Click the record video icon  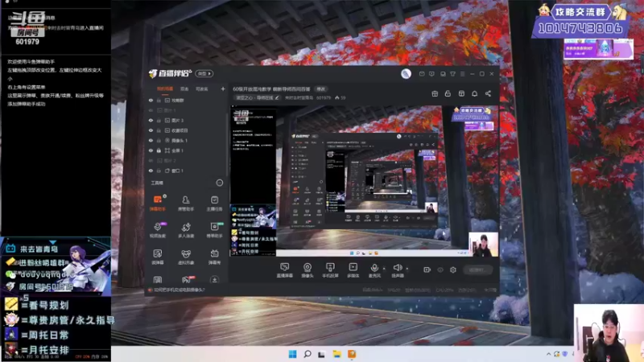click(427, 269)
